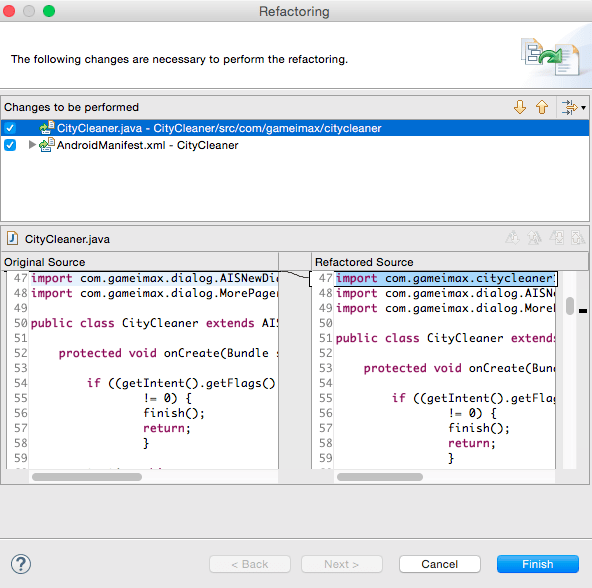Select the AndroidManifest.xml - CityCleaner entry
This screenshot has width=592, height=588.
pos(147,145)
